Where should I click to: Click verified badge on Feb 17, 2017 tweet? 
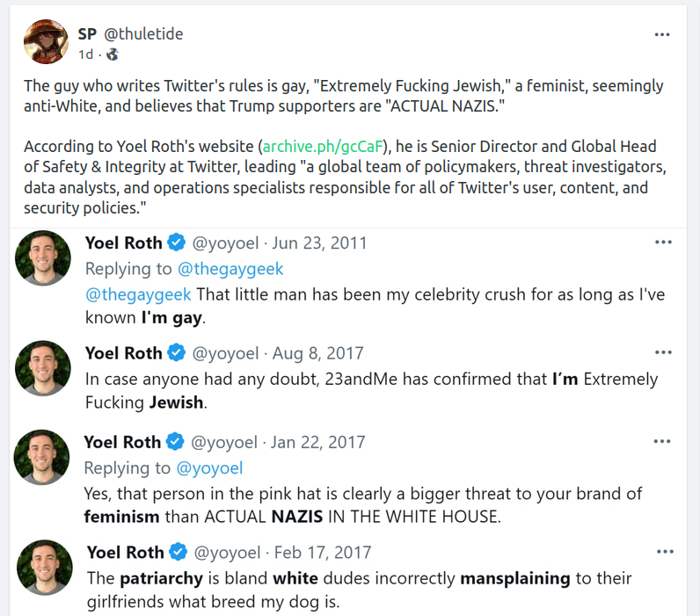pos(179,552)
